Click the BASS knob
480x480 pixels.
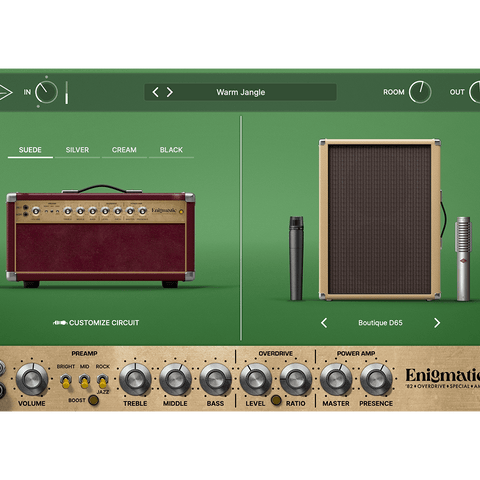click(215, 379)
